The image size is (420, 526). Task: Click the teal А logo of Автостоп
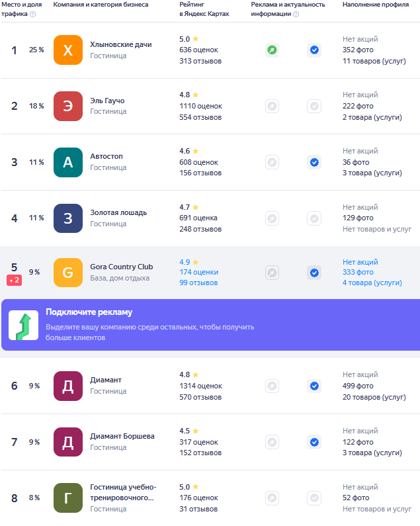pos(68,162)
